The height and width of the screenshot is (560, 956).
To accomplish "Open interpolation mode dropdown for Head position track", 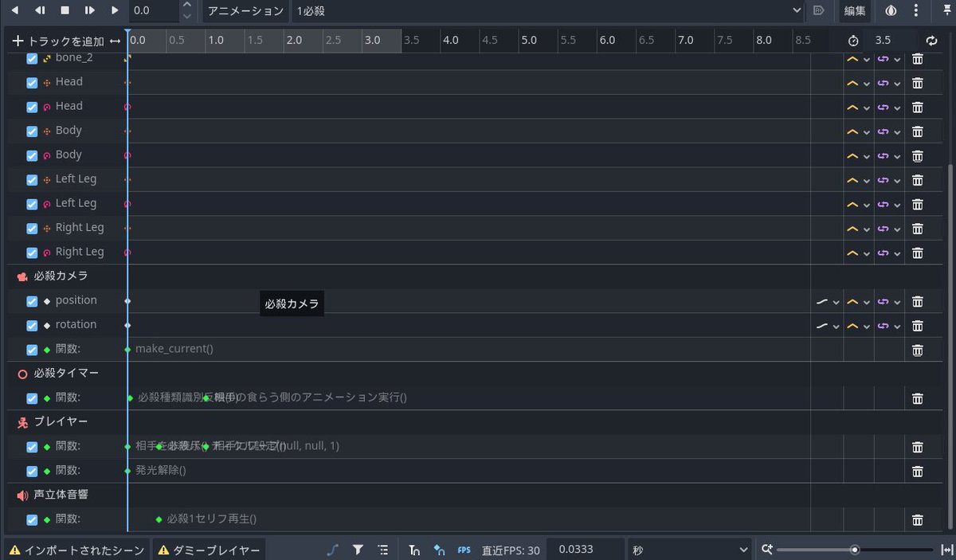I will tap(858, 83).
